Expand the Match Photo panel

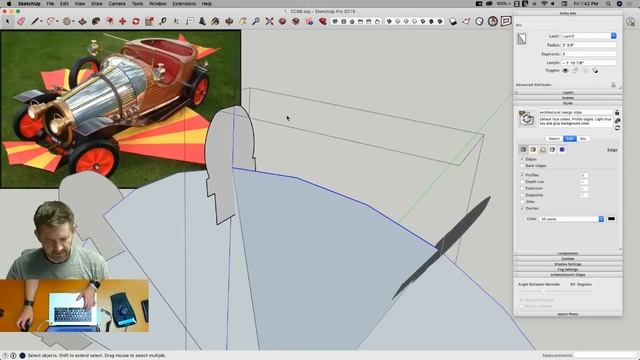click(568, 314)
